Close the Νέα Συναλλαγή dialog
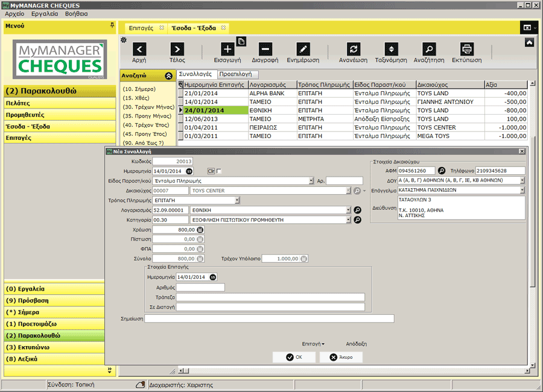This screenshot has height=392, width=543. 521,151
